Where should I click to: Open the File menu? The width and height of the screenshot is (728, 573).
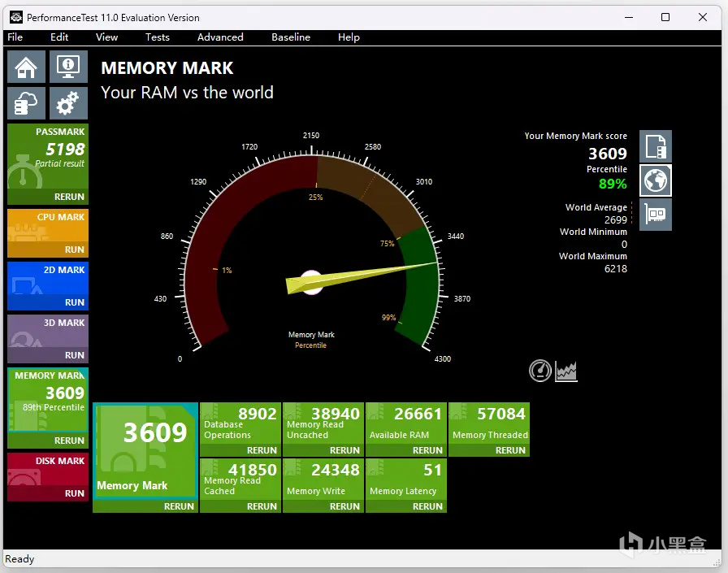[15, 37]
